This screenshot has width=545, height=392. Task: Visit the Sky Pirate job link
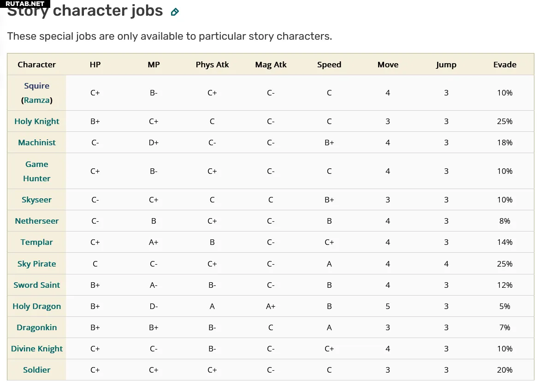37,264
